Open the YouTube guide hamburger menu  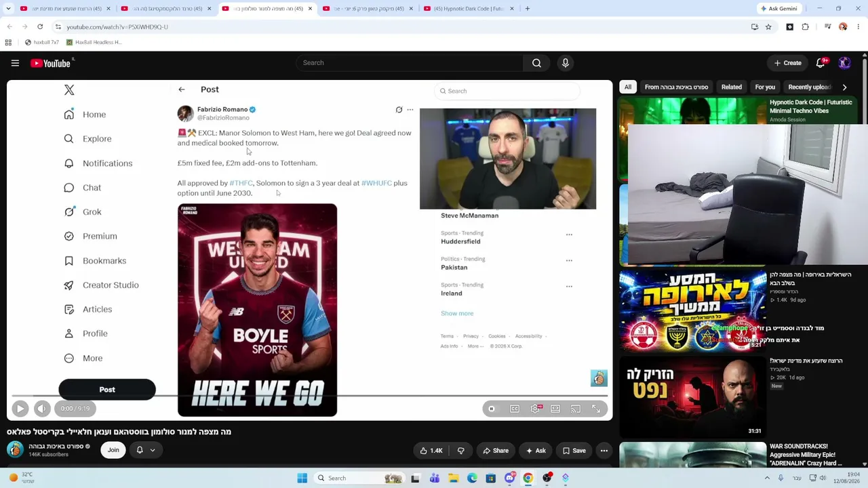[x=15, y=63]
